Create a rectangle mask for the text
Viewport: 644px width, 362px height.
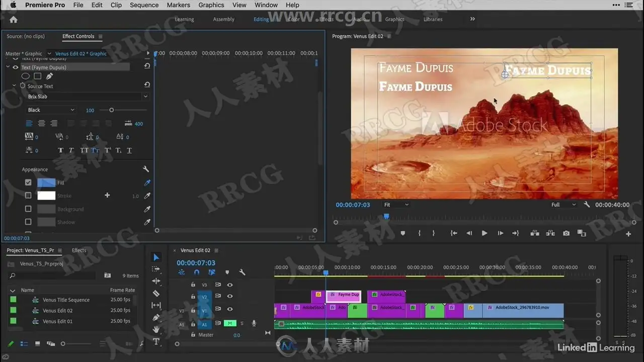point(38,76)
